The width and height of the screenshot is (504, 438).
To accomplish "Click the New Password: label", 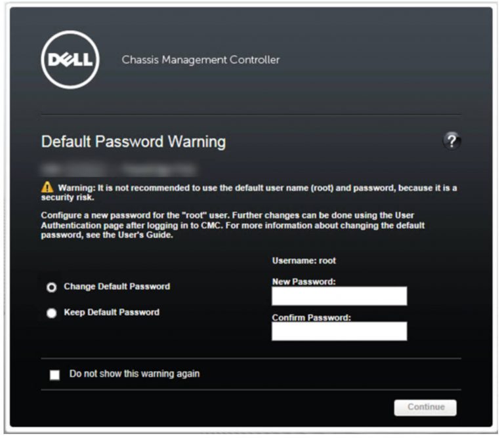I will coord(304,281).
